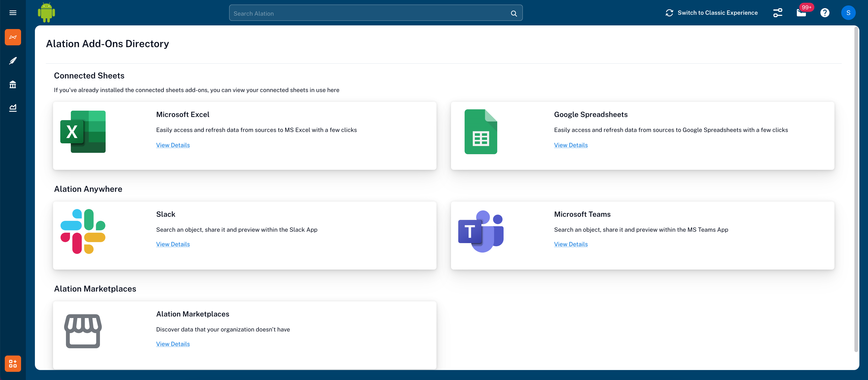
Task: Click the Google Sheets logo
Action: click(481, 132)
